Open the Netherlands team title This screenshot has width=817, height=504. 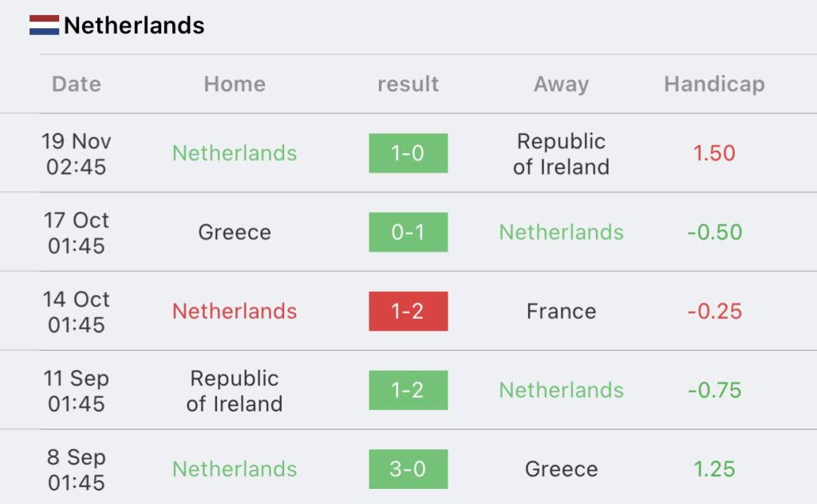pos(134,26)
